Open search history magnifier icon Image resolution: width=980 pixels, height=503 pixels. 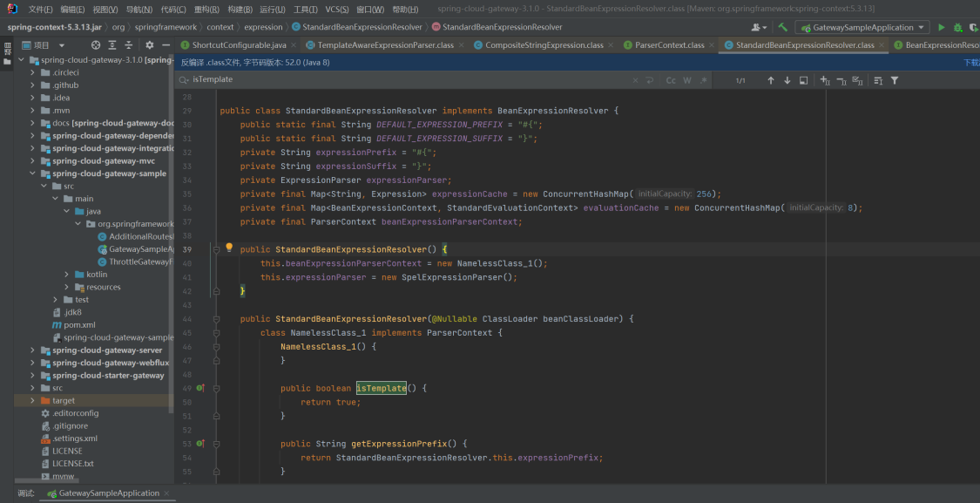[184, 80]
